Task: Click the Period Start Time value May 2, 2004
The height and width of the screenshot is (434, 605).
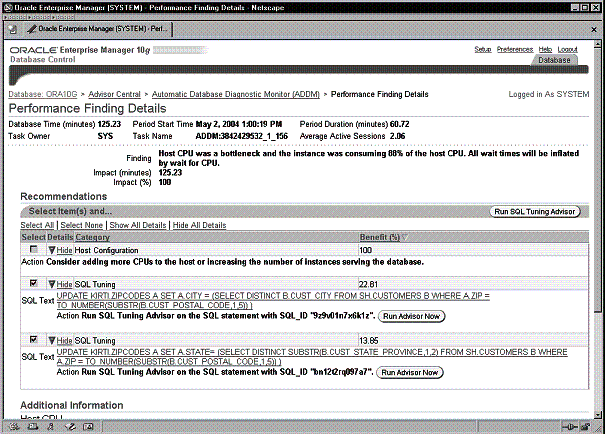Action: click(239, 124)
